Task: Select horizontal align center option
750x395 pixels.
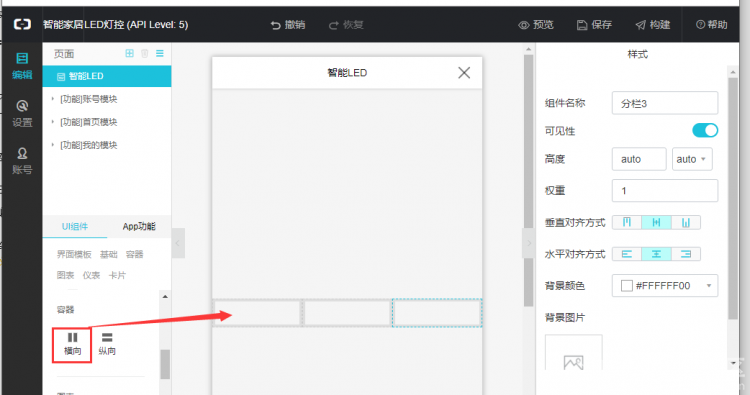Action: pyautogui.click(x=656, y=254)
